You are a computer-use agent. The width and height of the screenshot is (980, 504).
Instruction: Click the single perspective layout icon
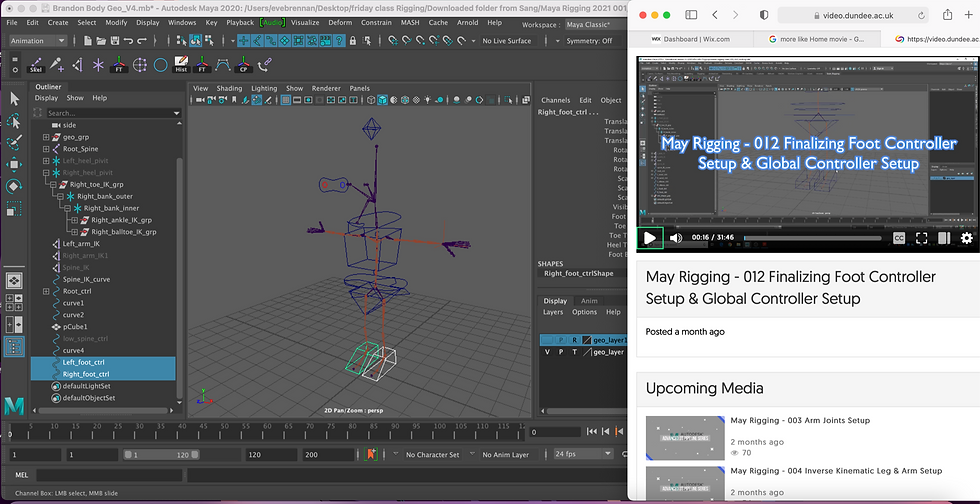(x=14, y=280)
